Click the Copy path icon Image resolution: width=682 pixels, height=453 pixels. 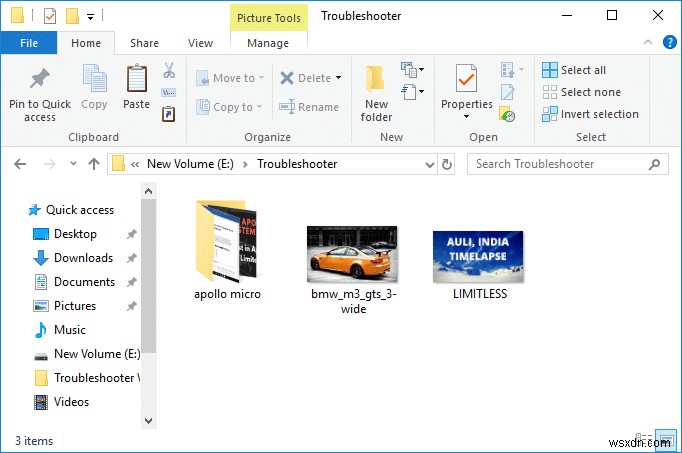[x=169, y=92]
